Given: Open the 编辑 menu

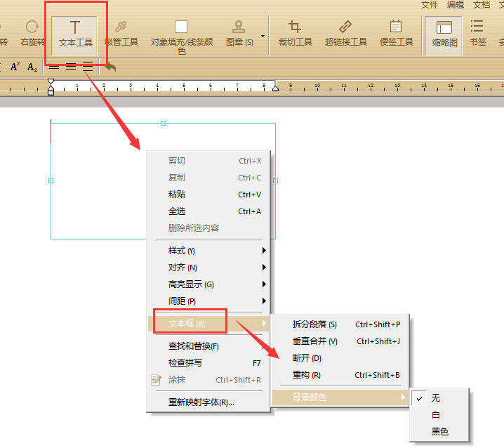Looking at the screenshot, I should click(x=456, y=5).
